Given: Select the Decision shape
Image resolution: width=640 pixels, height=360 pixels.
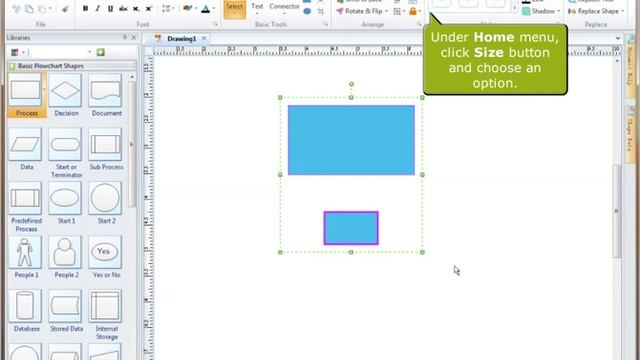Looking at the screenshot, I should pos(66,96).
